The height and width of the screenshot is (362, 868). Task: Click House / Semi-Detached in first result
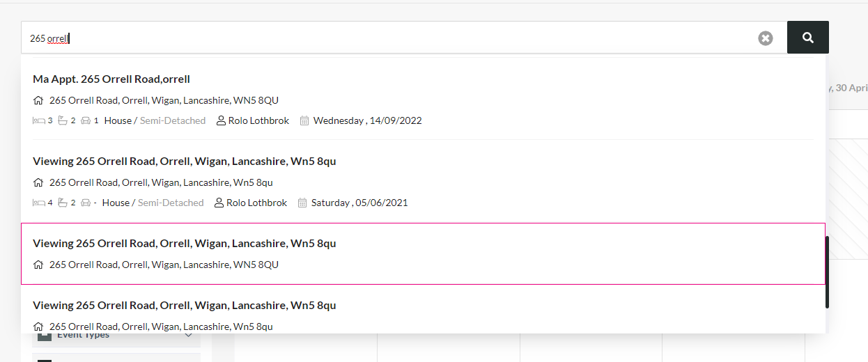pos(155,120)
